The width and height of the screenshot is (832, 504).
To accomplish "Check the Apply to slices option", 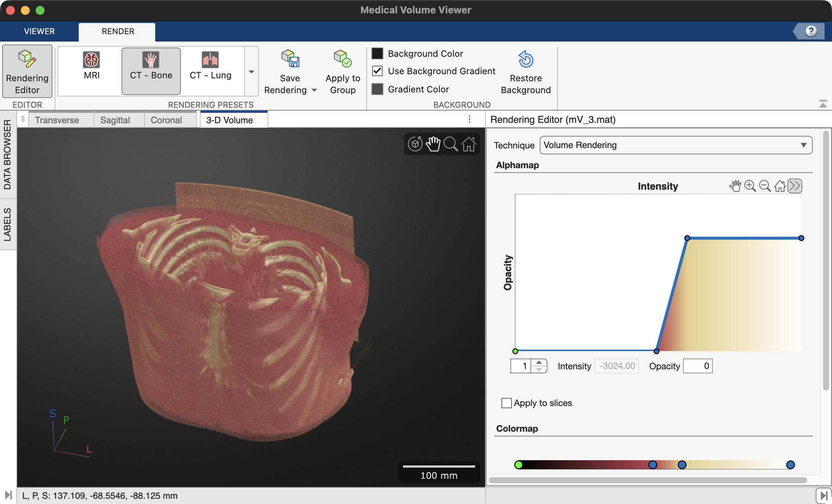I will pyautogui.click(x=506, y=403).
